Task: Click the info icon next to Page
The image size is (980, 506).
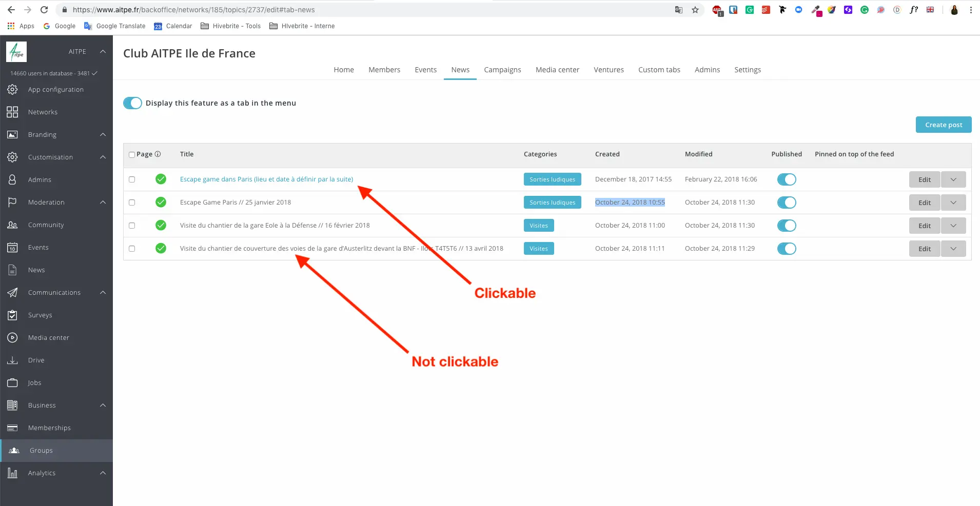Action: (x=158, y=154)
